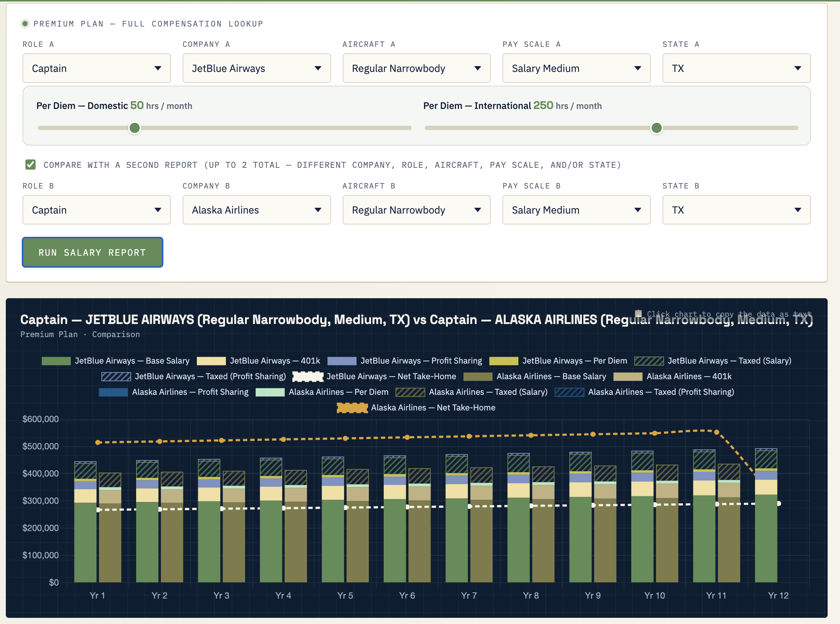Toggle JetBlue Airways Profit Sharing legend swatch
The width and height of the screenshot is (840, 624).
pyautogui.click(x=342, y=361)
